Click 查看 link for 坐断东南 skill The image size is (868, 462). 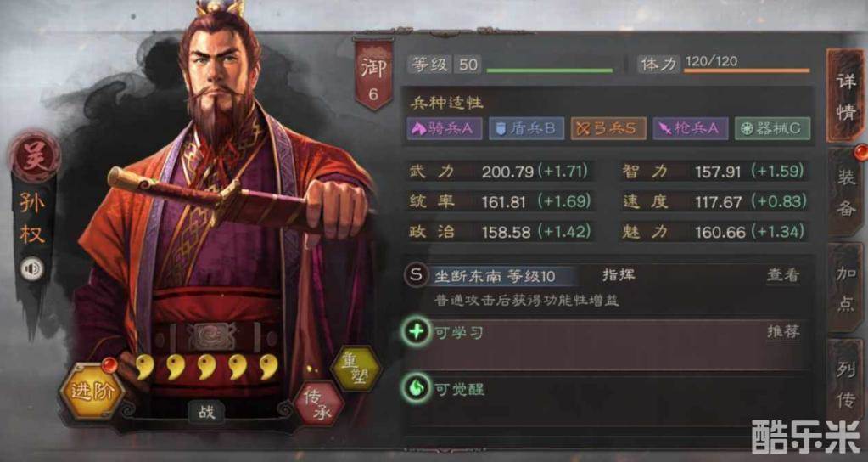pyautogui.click(x=783, y=275)
